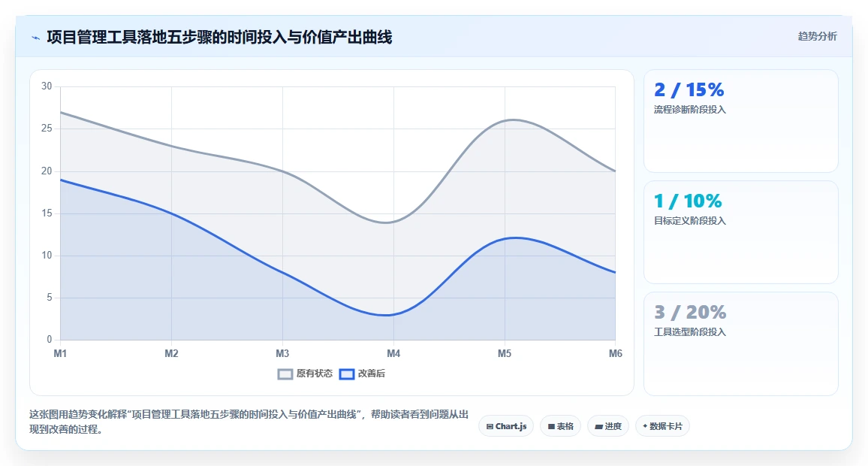Toggle the 原有状态 legend swatch
This screenshot has height=466, width=868.
point(285,374)
